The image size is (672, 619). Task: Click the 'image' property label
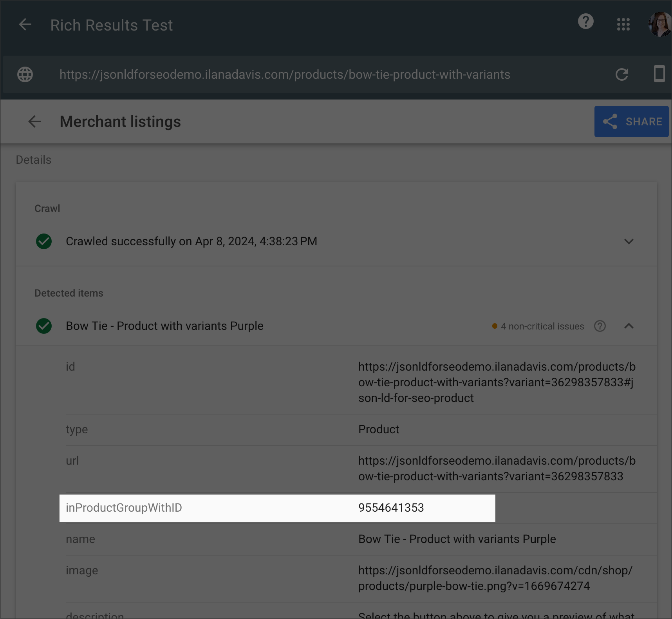click(x=82, y=570)
